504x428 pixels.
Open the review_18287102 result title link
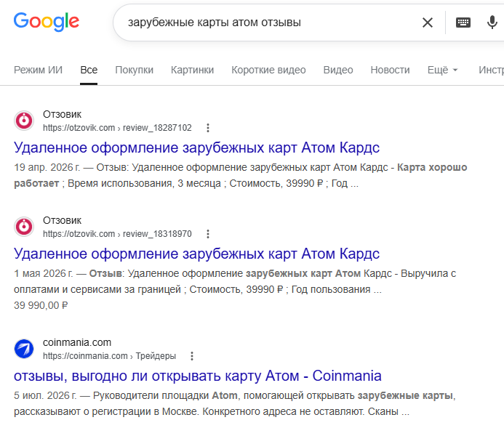196,148
